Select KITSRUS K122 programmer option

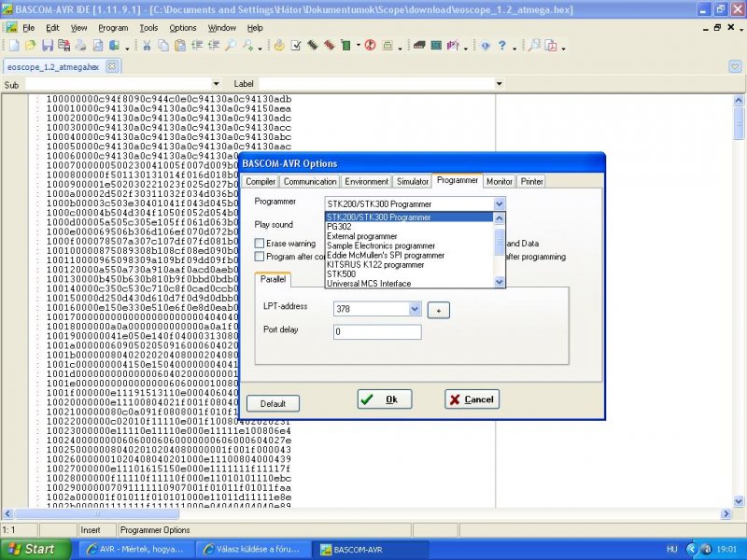(x=375, y=265)
